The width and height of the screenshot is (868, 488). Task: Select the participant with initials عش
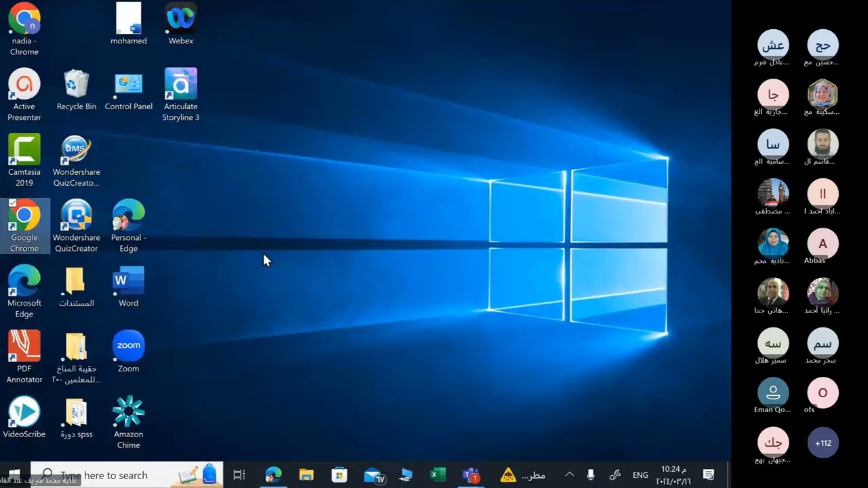tap(773, 45)
